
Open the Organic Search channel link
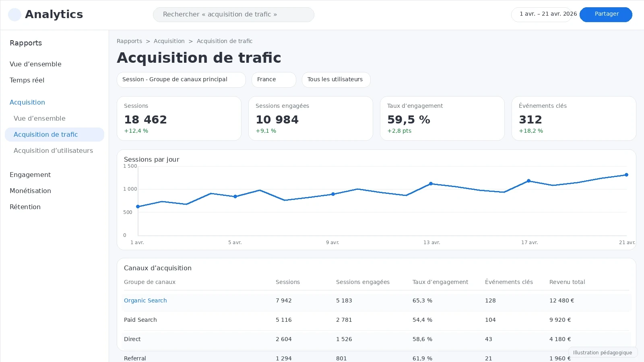point(145,300)
